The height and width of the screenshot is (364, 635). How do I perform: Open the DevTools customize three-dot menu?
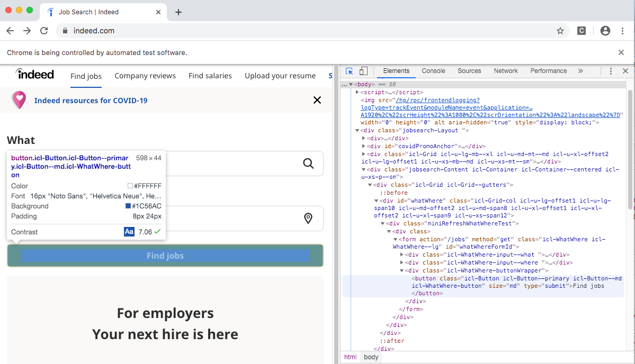(611, 71)
